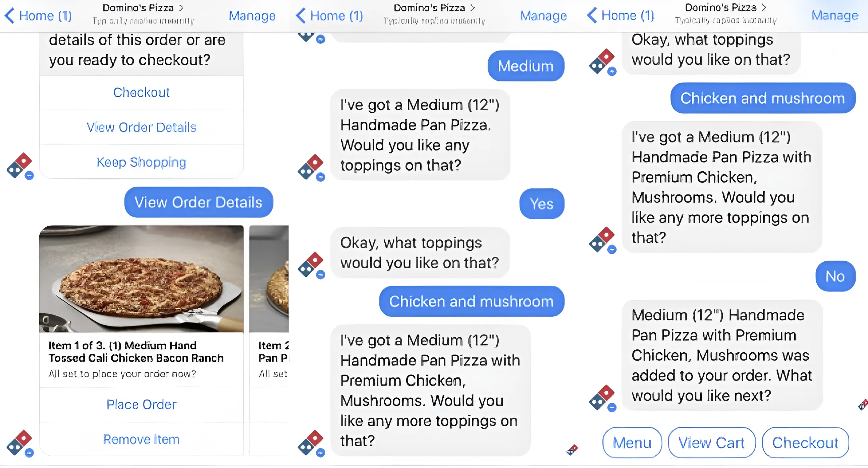This screenshot has height=468, width=868.
Task: Click Keep Shopping option
Action: coord(141,163)
